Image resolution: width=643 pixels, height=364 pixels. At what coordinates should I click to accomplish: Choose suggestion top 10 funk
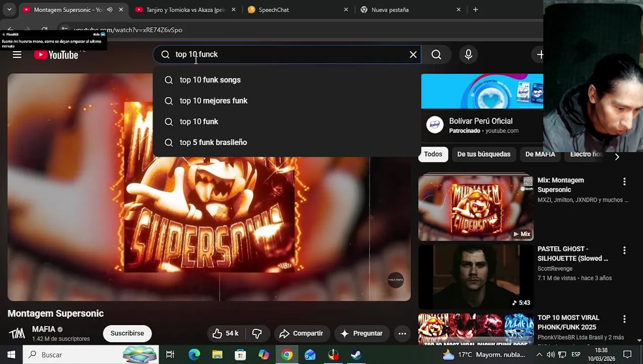click(x=287, y=121)
